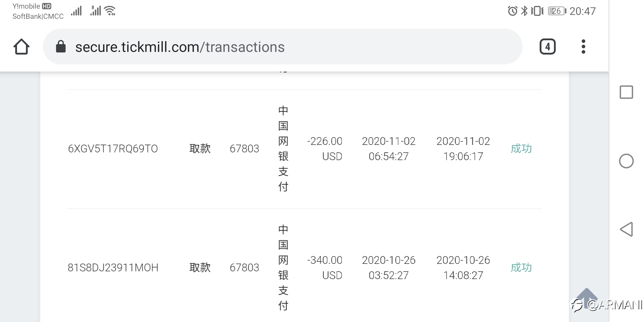Tap the Android back triangle button
This screenshot has width=644, height=322.
(x=626, y=229)
